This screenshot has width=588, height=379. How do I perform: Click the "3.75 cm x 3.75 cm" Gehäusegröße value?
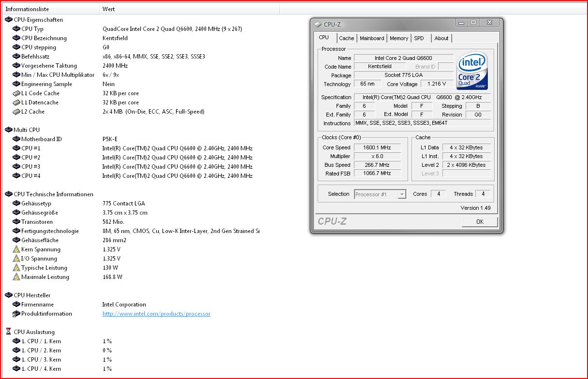[x=125, y=213]
